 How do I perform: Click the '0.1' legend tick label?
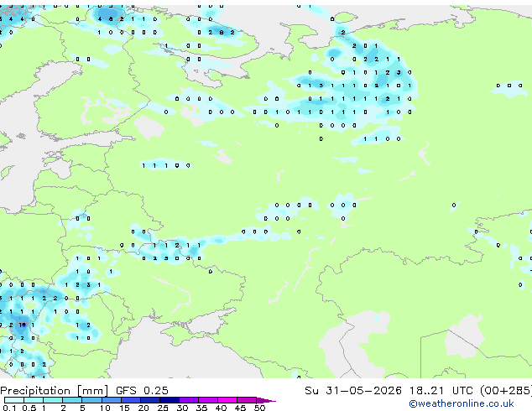[x=9, y=408]
